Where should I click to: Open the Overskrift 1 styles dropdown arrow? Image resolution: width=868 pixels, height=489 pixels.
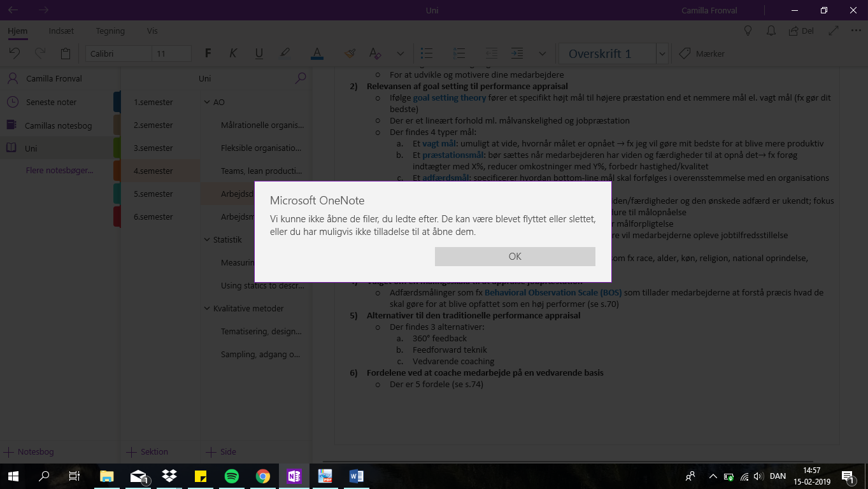pos(662,53)
